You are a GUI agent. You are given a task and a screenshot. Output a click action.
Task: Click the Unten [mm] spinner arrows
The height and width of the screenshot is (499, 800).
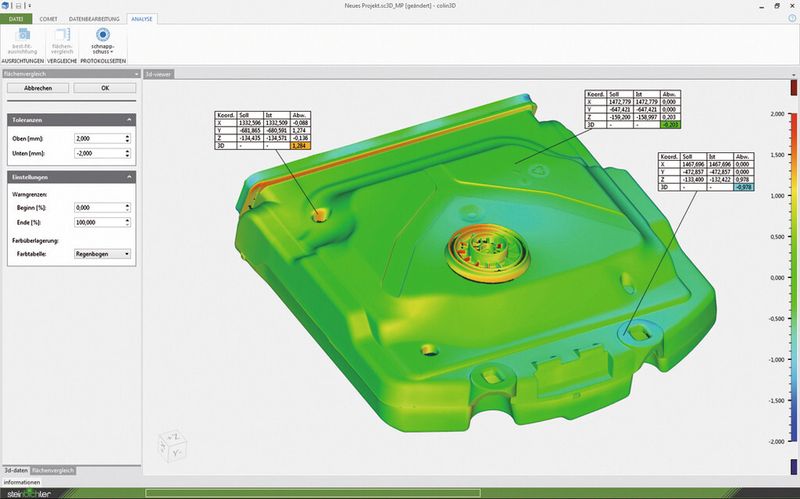pos(128,154)
